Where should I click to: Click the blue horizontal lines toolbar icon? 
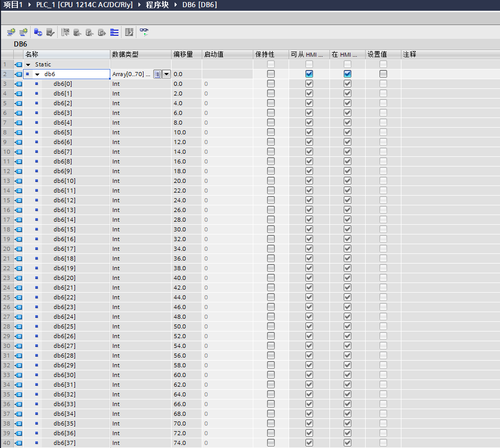pyautogui.click(x=114, y=32)
